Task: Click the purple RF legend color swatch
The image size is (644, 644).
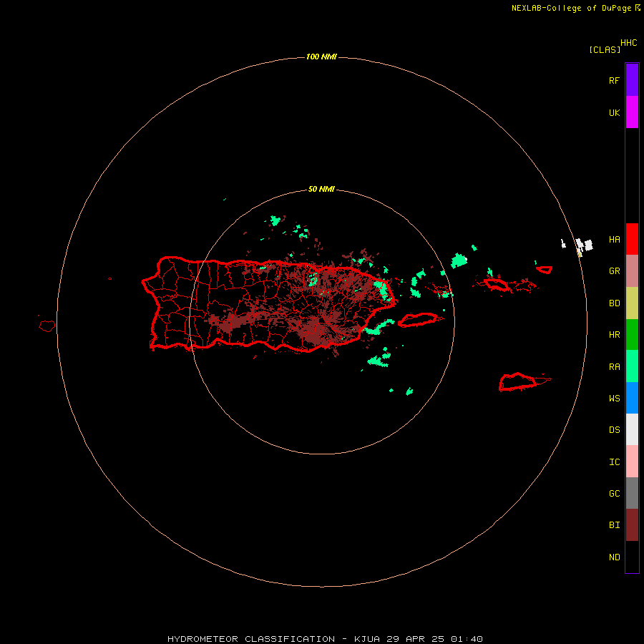Action: click(x=632, y=80)
